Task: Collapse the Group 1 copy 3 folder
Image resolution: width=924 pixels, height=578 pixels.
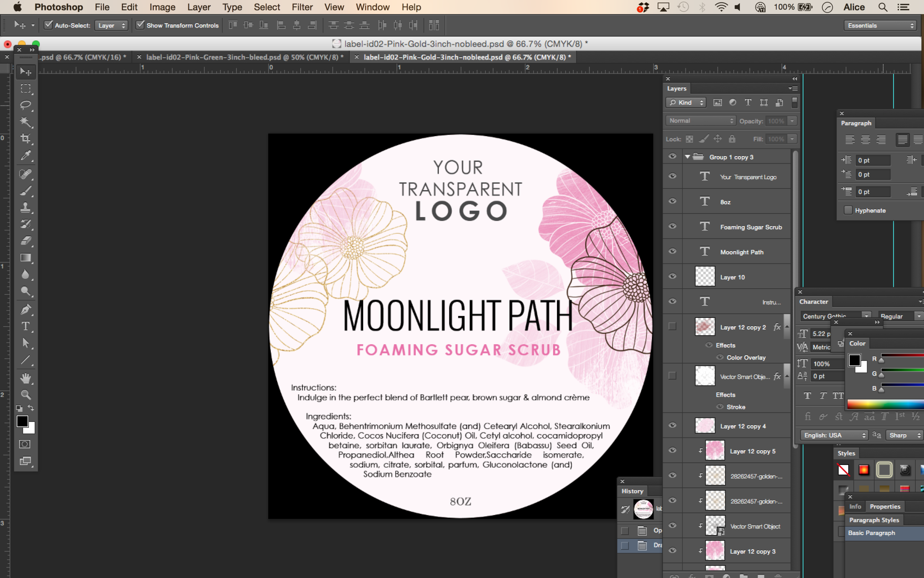Action: tap(688, 157)
